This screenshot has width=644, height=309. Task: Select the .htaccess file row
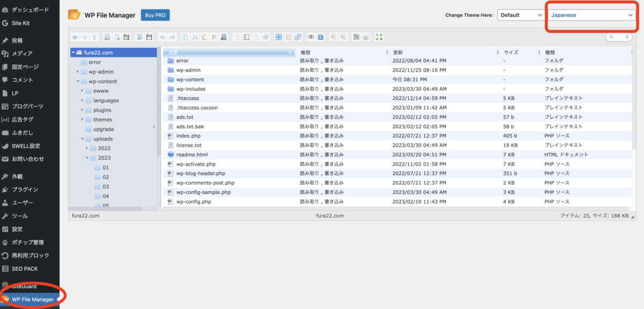(x=398, y=98)
